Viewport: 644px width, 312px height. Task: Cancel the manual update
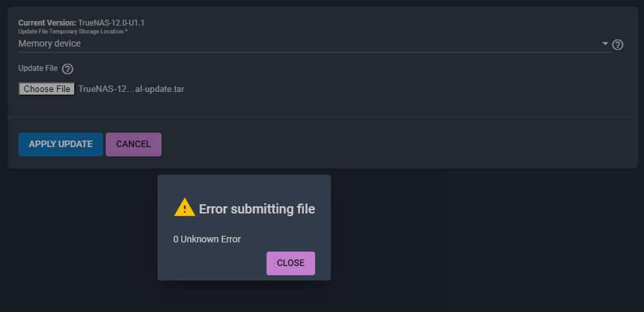click(133, 145)
